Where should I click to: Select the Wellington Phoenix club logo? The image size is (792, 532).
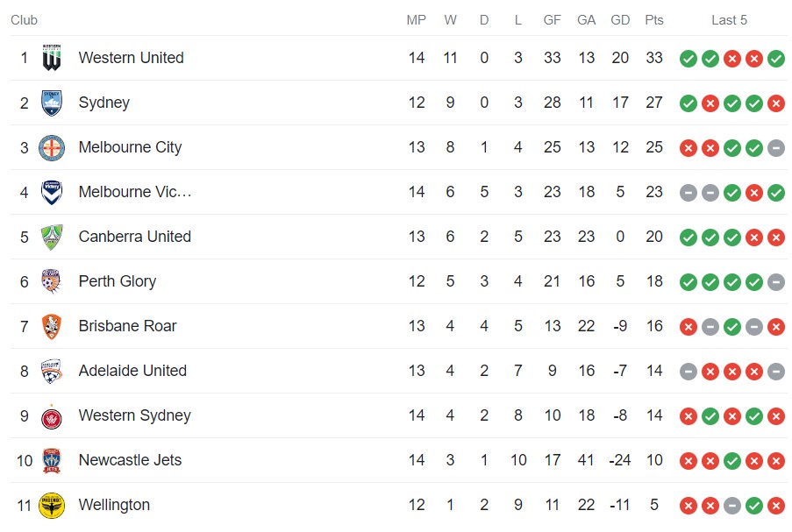[x=50, y=505]
